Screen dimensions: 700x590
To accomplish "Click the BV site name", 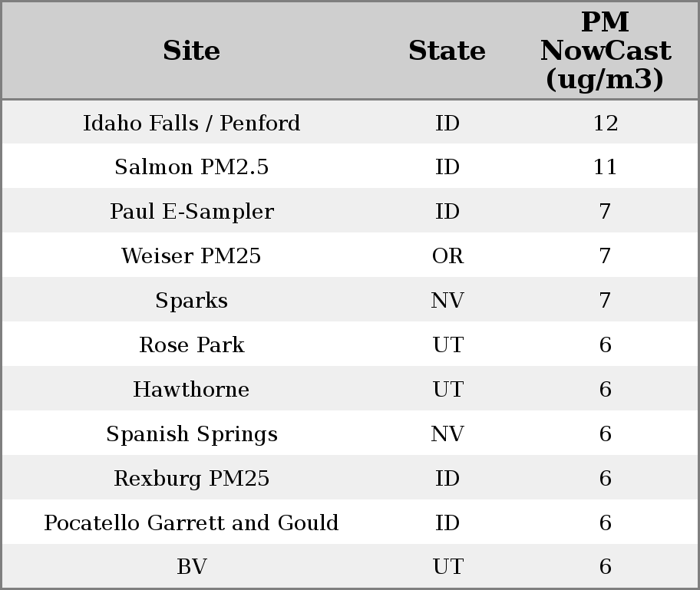I will point(191,567).
